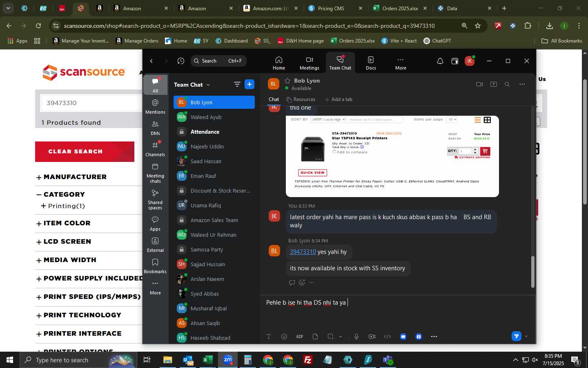This screenshot has width=588, height=368.
Task: Insert a code snippet with the code icon
Action: (388, 337)
